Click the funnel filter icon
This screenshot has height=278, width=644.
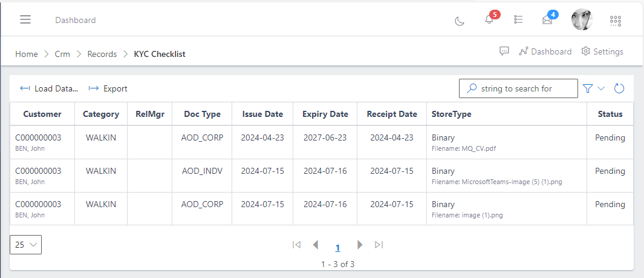click(x=588, y=88)
